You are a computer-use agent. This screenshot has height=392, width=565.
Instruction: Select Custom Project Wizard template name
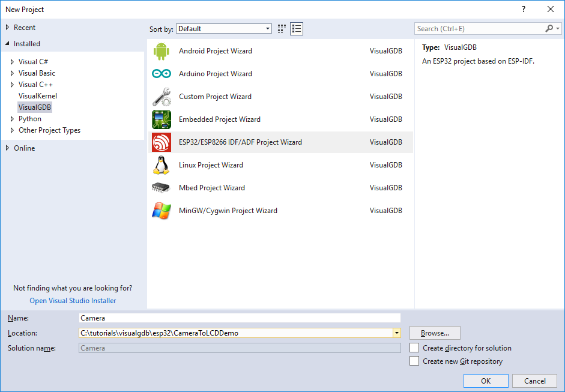pyautogui.click(x=215, y=97)
